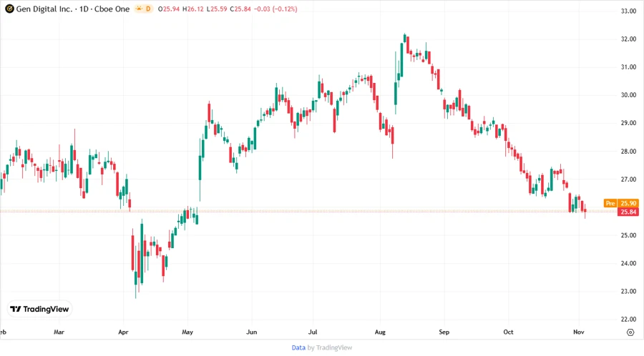Click the TradingView logo watermark
This screenshot has height=356, width=644.
(39, 309)
